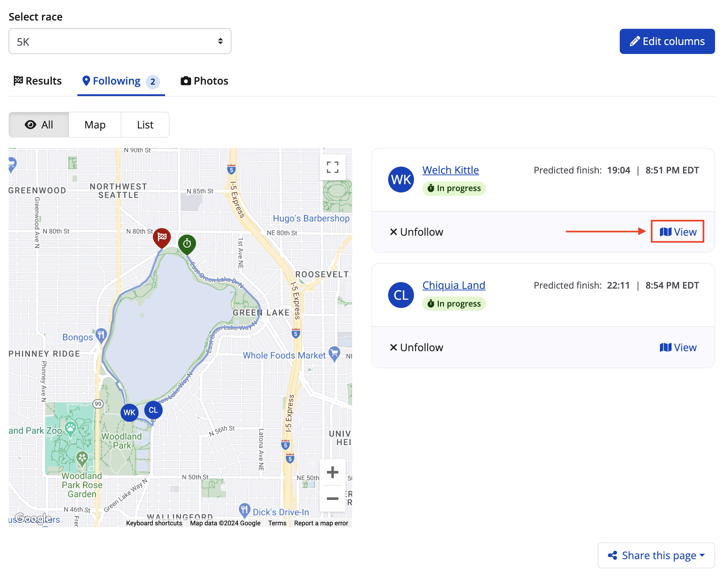728x575 pixels.
Task: Select the CL runner pin on map
Action: tap(153, 410)
